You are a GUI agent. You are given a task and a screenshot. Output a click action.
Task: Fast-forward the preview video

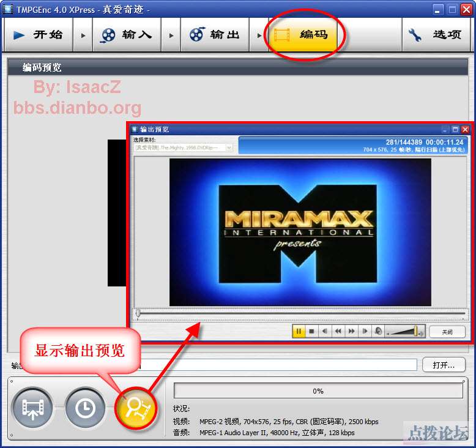351,331
